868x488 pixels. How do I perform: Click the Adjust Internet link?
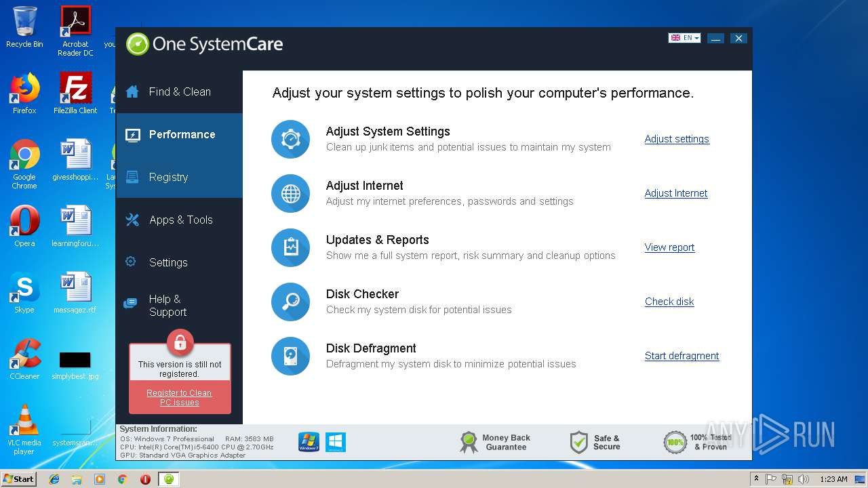pos(676,193)
